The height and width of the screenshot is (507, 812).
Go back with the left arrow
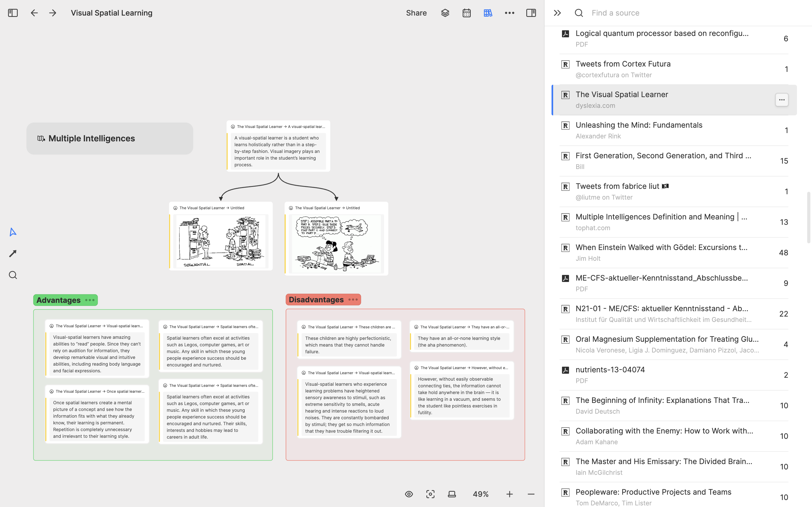(x=34, y=13)
